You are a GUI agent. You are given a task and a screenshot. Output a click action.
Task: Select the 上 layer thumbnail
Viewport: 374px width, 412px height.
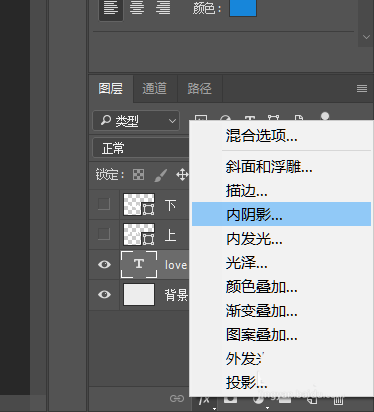tap(139, 234)
